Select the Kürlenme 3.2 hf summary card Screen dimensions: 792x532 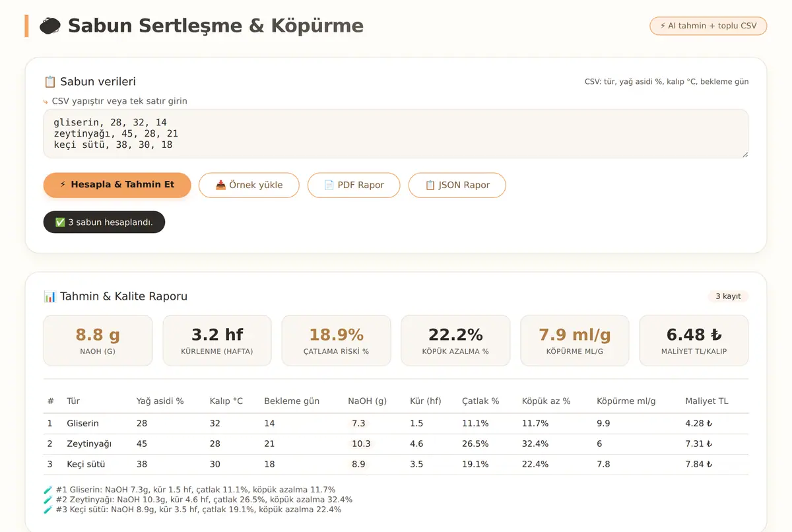[x=217, y=341]
